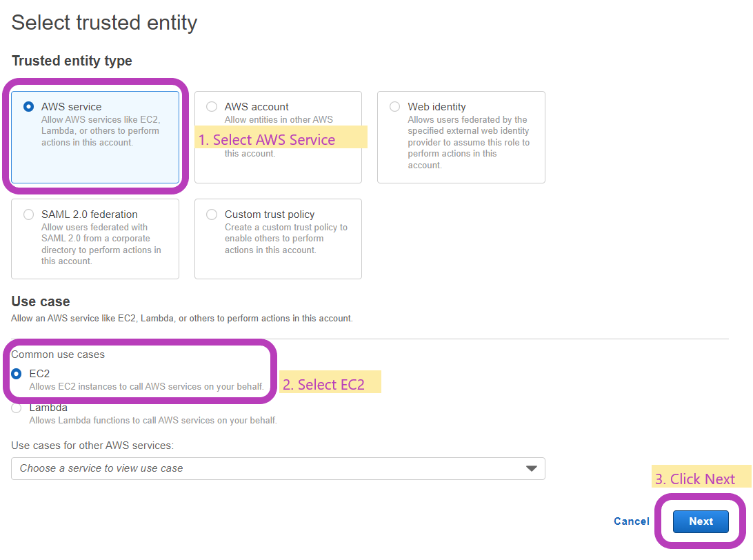
Task: Click the Custom trust policy card
Action: (x=278, y=239)
